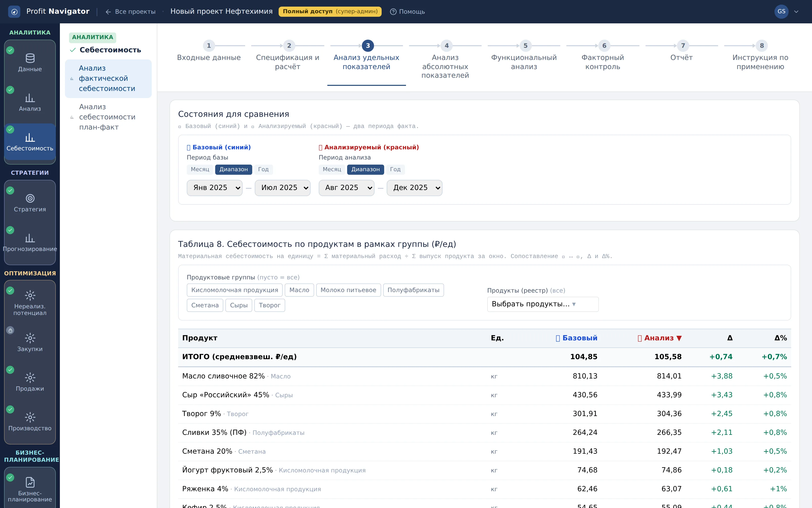
Task: Set analysis period mode to Диапазон
Action: [x=365, y=169]
